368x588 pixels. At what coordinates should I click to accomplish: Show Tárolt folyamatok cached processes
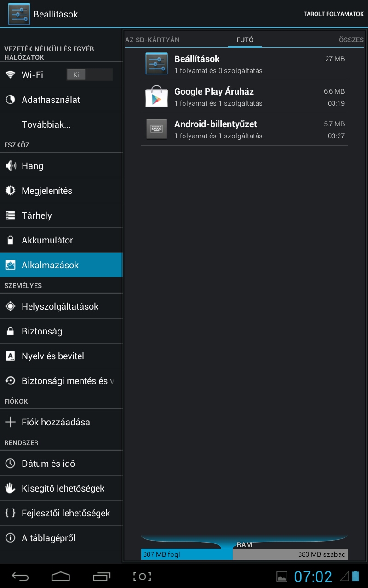[x=333, y=14]
